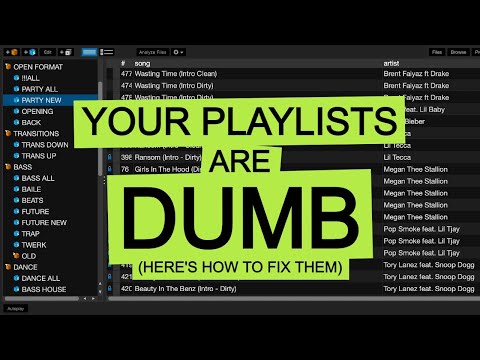Image resolution: width=480 pixels, height=360 pixels.
Task: Select the FUTURE NEW crate label
Action: 44,222
